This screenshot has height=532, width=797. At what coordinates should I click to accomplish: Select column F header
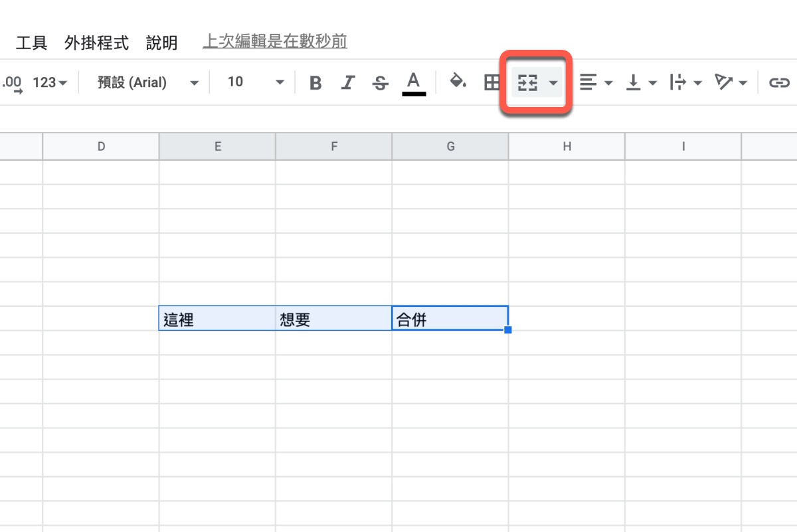[334, 147]
